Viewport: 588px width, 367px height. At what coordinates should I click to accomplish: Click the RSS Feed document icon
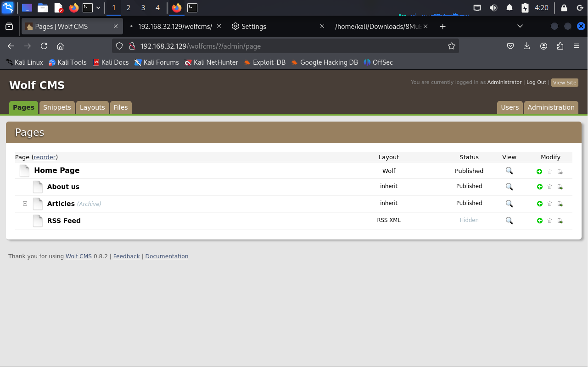pos(38,221)
